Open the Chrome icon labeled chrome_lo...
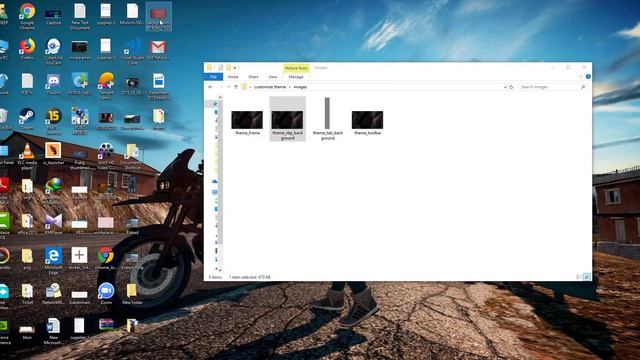Viewport: 640px width, 360px height. click(106, 258)
